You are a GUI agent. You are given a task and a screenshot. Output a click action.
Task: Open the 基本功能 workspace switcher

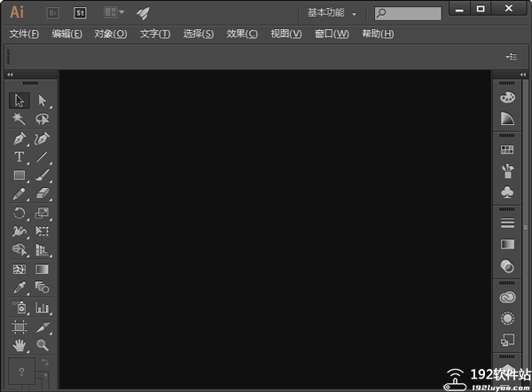point(332,13)
